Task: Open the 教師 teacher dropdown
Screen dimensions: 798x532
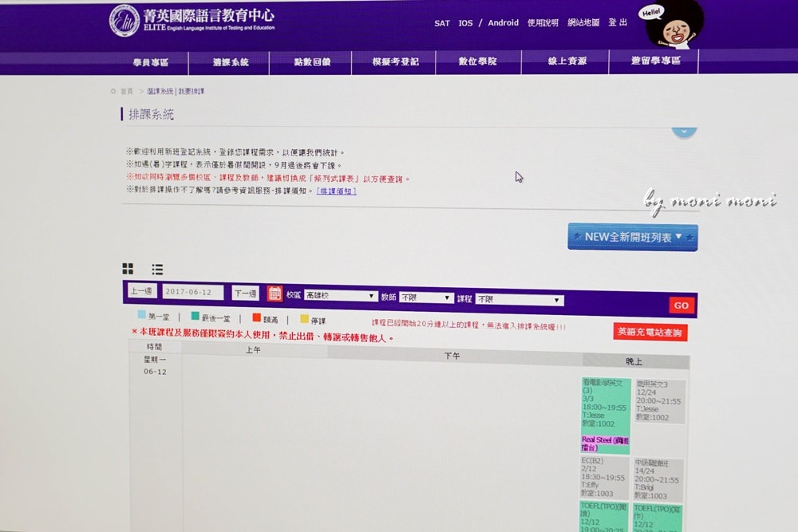Action: (x=426, y=298)
